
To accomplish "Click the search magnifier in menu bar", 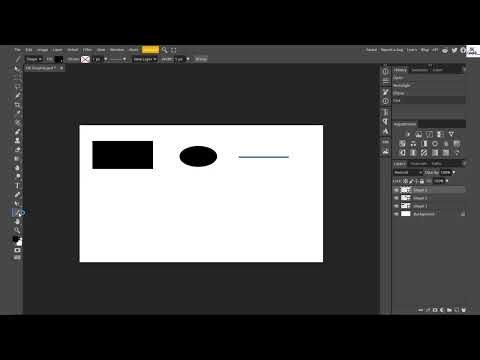I will tap(164, 50).
